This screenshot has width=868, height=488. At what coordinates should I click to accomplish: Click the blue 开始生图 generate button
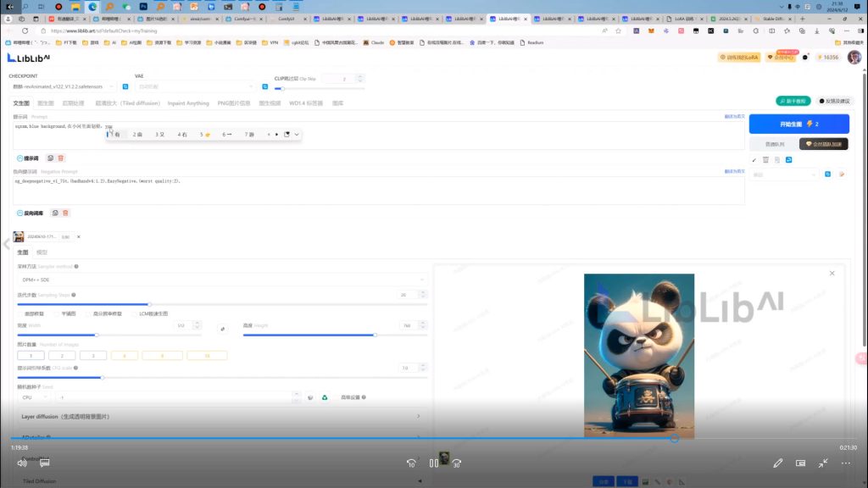point(798,124)
